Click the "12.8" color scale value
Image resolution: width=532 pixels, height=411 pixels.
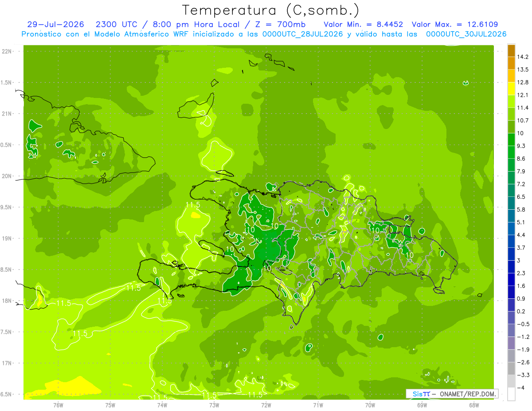[523, 82]
